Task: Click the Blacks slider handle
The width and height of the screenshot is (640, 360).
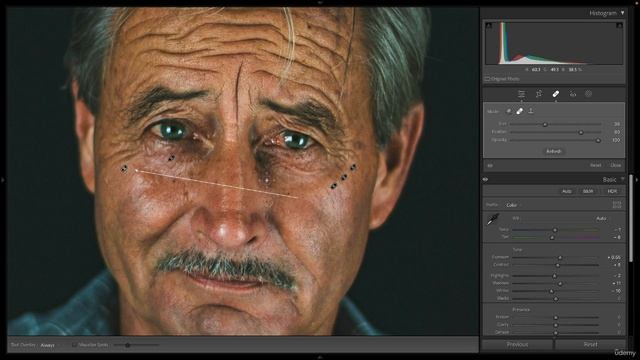Action: click(x=556, y=299)
